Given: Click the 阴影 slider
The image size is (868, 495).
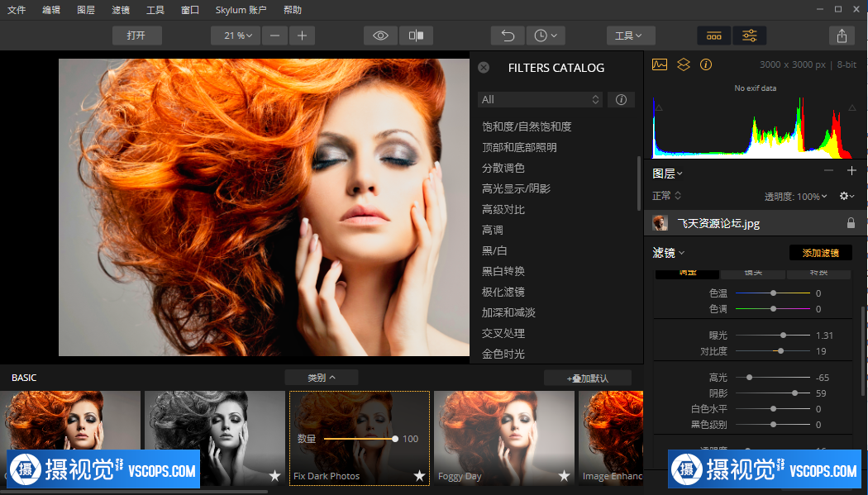Looking at the screenshot, I should pos(773,393).
